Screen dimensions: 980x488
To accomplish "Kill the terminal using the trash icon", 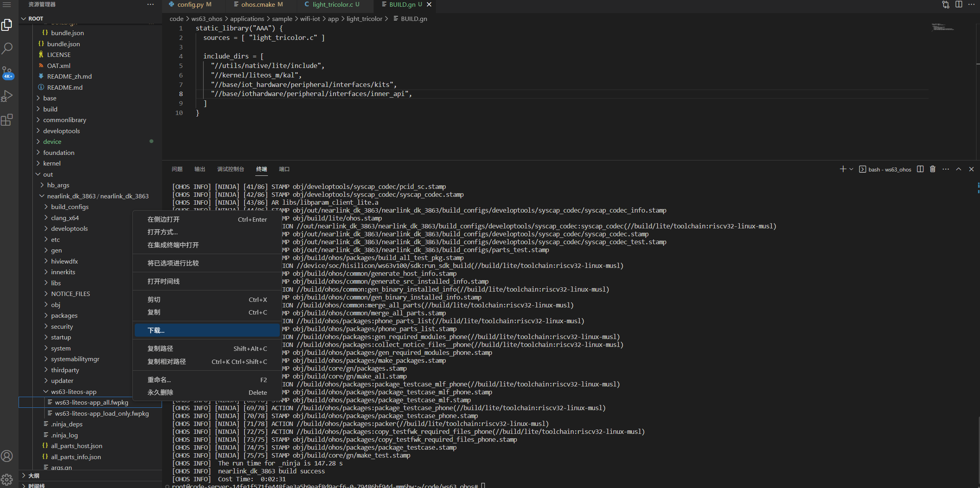I will click(x=932, y=169).
